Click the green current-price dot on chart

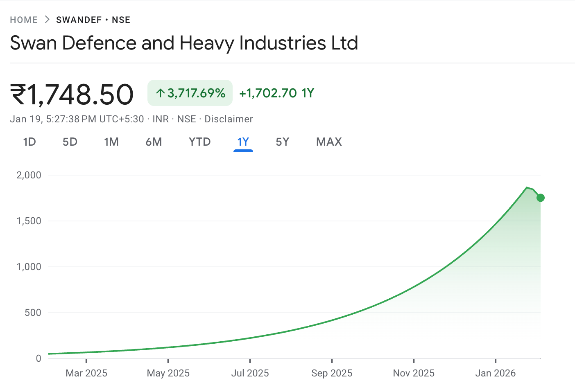click(541, 198)
